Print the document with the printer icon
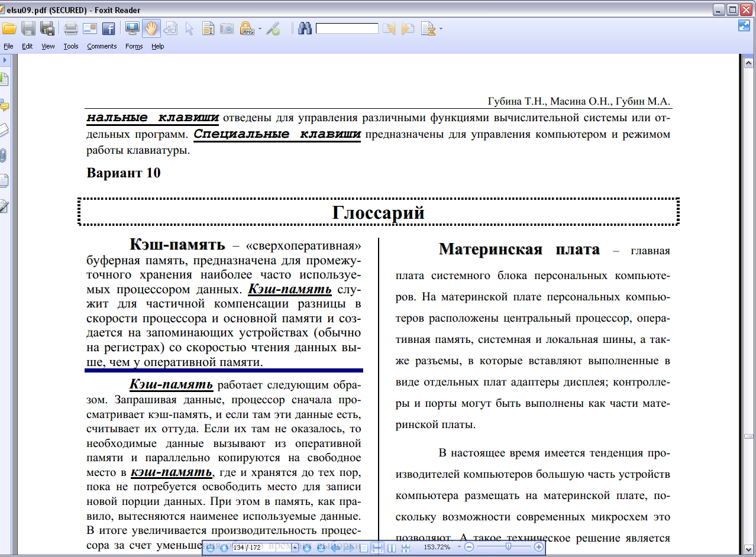 (x=71, y=28)
